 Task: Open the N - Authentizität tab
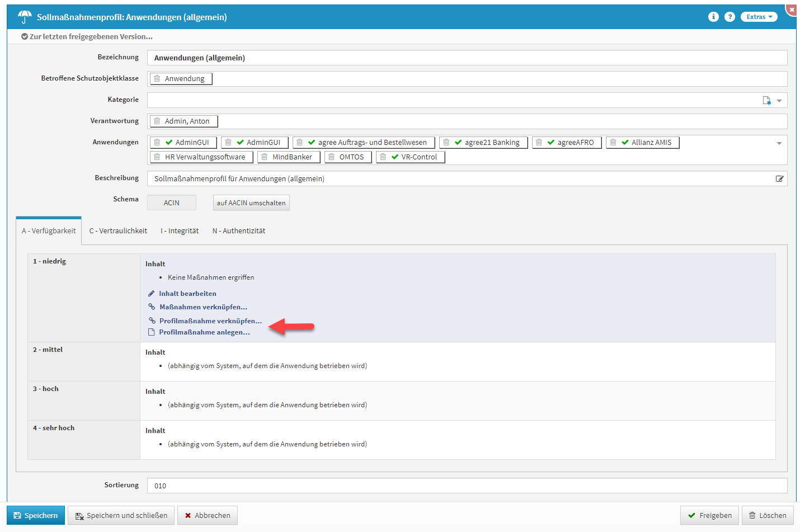coord(238,231)
